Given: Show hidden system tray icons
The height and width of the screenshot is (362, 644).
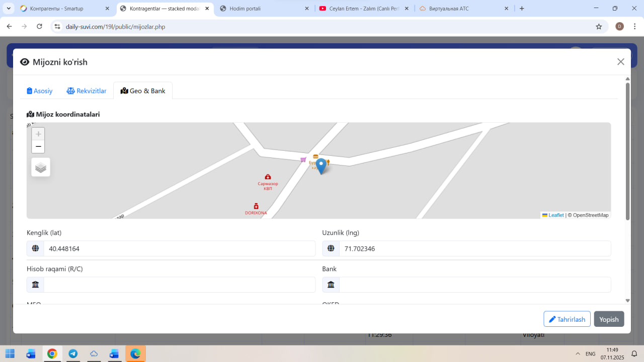Looking at the screenshot, I should [578, 353].
